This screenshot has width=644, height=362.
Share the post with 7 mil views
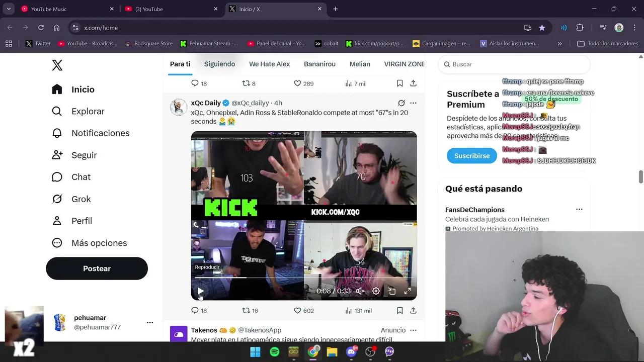pos(413,83)
